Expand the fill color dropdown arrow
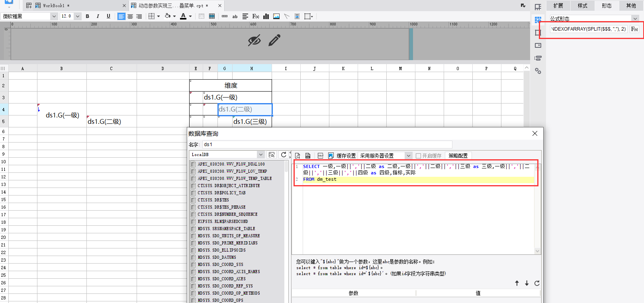This screenshot has height=303, width=644. 174,16
